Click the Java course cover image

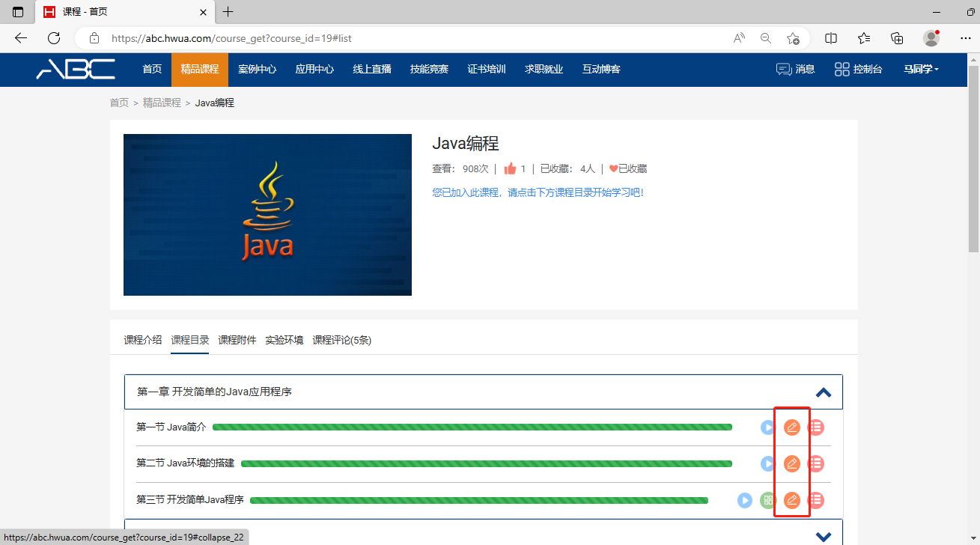[x=267, y=215]
